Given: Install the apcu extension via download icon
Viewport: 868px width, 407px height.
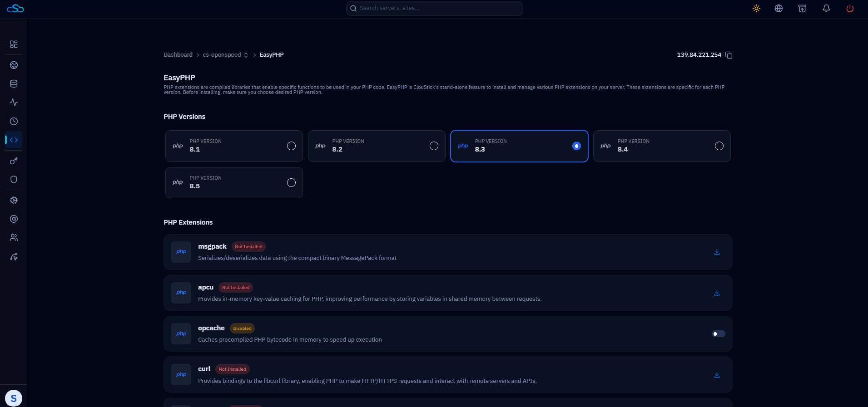Looking at the screenshot, I should [717, 293].
